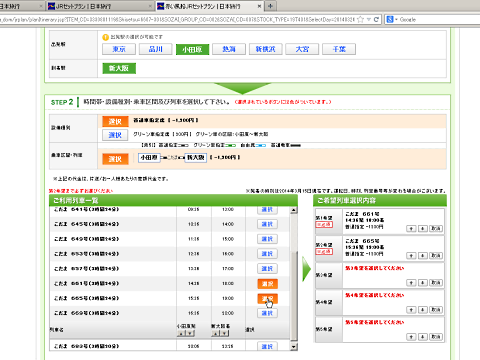Click down arrow in third preference row

pyautogui.click(x=423, y=283)
